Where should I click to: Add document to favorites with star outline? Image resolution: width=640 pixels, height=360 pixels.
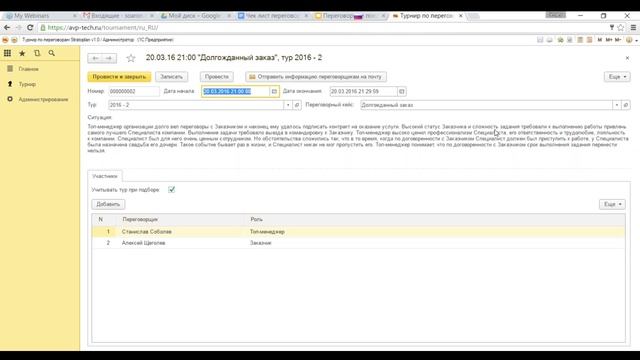point(131,58)
